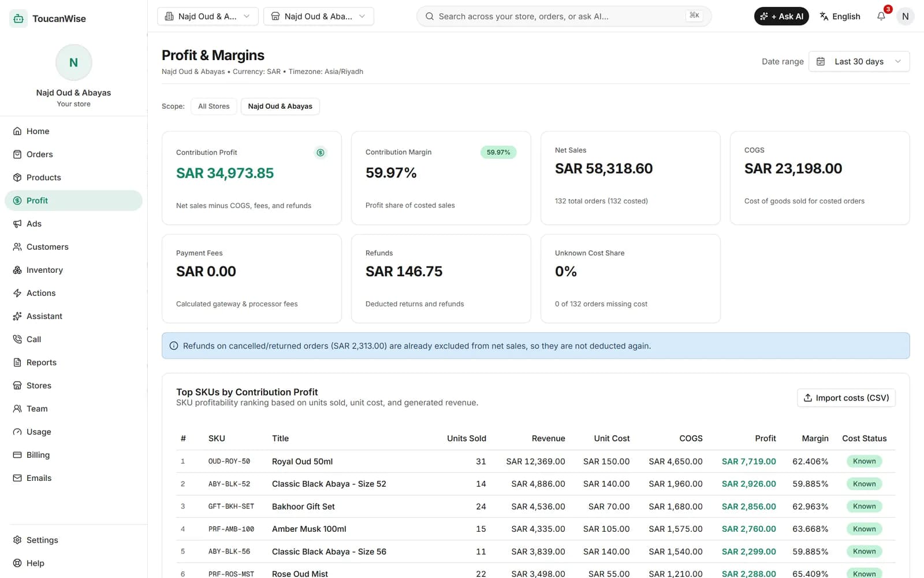This screenshot has height=578, width=924.
Task: Open the Settings gear icon
Action: [17, 540]
